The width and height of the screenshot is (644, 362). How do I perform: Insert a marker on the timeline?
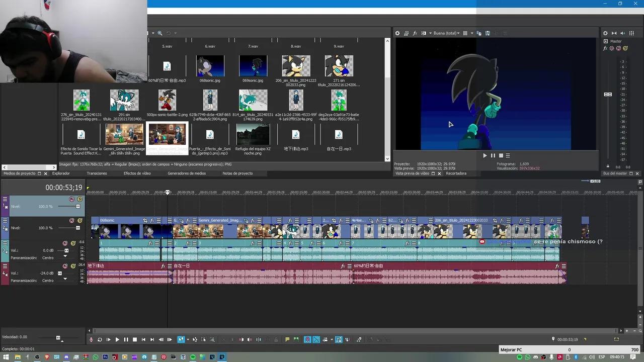tap(287, 339)
